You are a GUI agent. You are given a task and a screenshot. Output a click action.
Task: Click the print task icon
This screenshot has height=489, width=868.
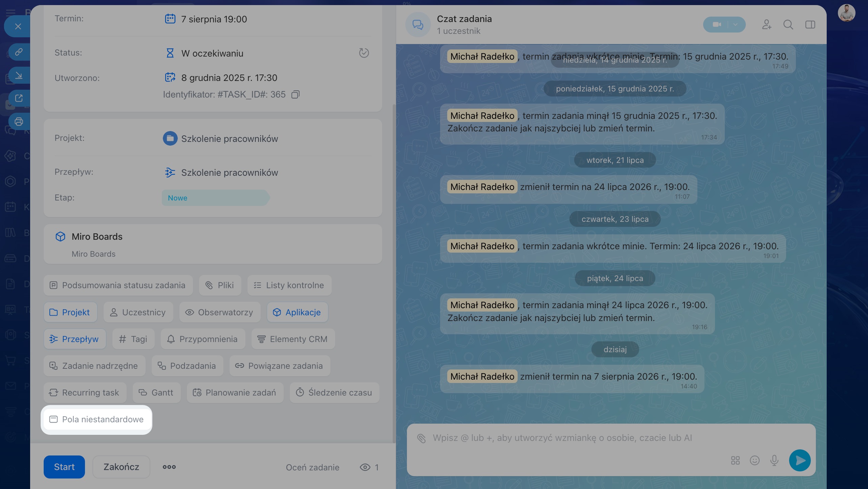(x=19, y=121)
